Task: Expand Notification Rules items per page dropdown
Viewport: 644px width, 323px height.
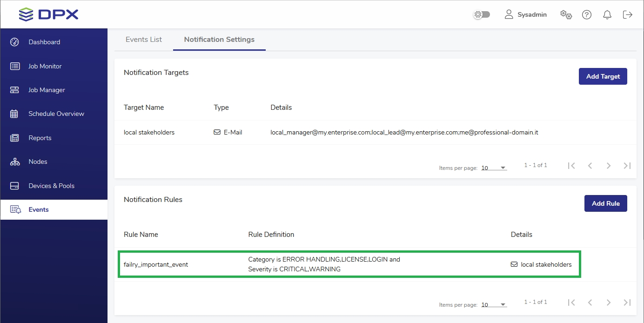Action: pyautogui.click(x=494, y=305)
